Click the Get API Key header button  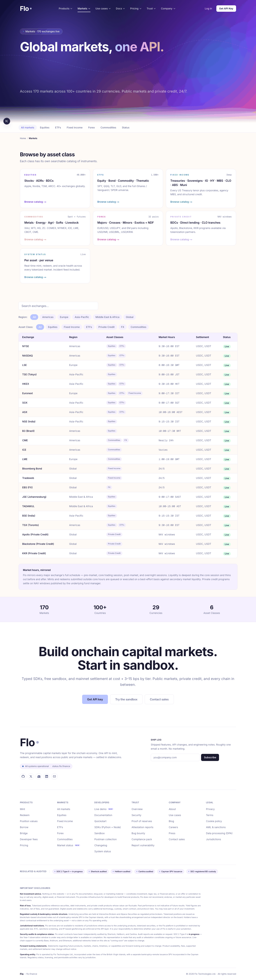[226, 8]
